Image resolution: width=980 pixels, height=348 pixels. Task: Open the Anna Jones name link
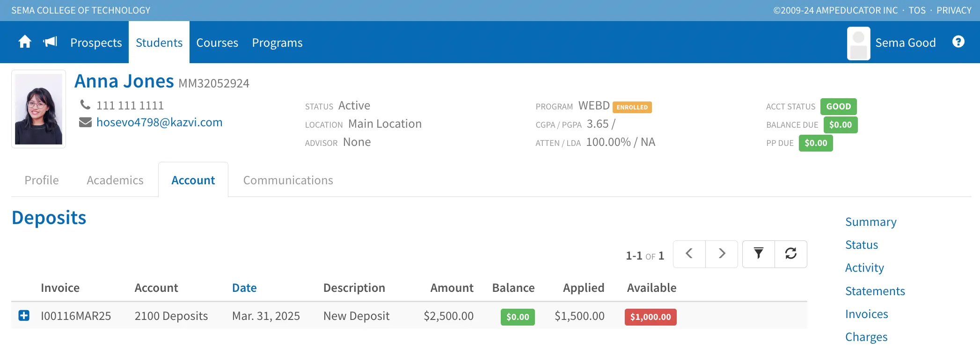pyautogui.click(x=124, y=81)
